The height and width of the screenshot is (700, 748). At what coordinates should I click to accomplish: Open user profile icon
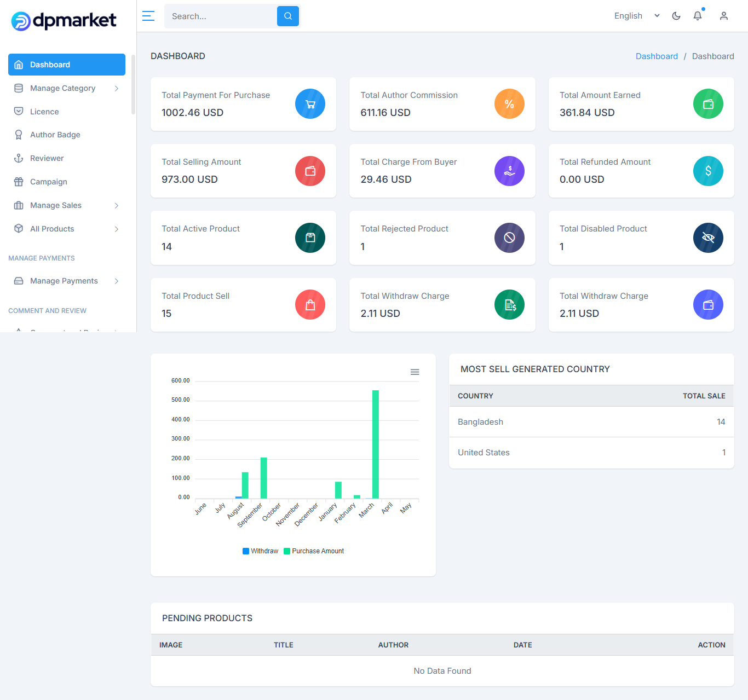point(724,16)
